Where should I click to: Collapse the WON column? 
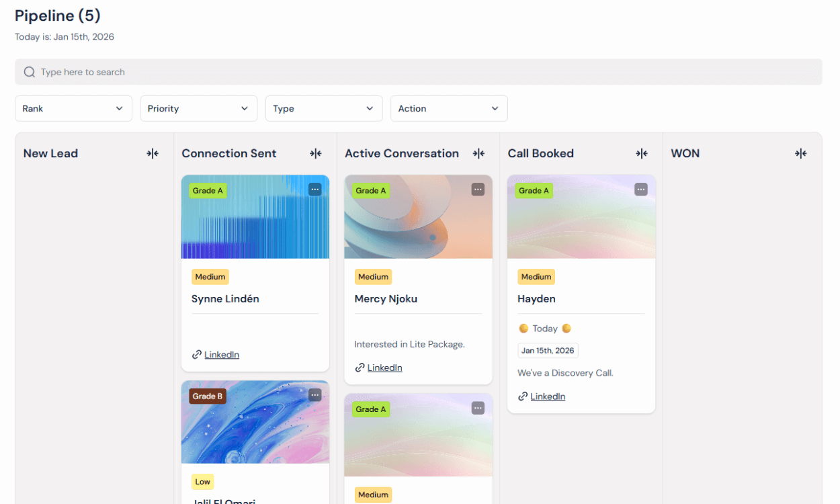(x=800, y=154)
